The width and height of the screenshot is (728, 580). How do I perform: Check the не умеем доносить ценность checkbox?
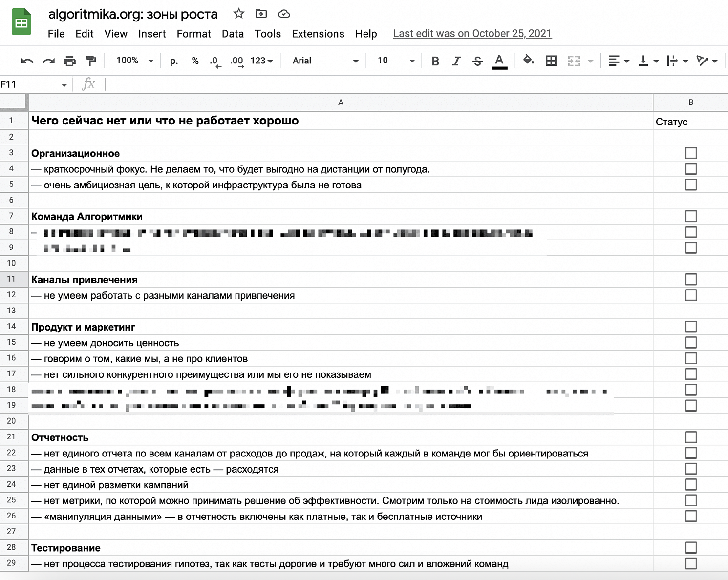coord(691,342)
